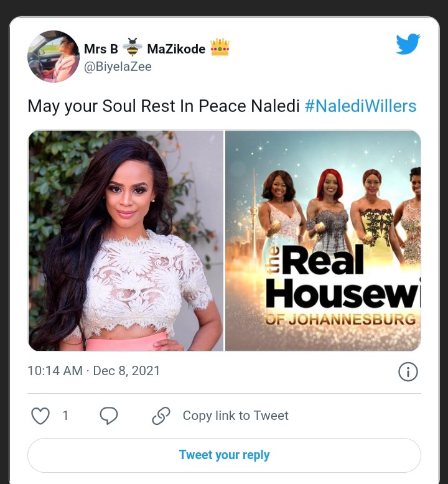
Task: Click the Dec 8, 2021 date
Action: point(126,371)
